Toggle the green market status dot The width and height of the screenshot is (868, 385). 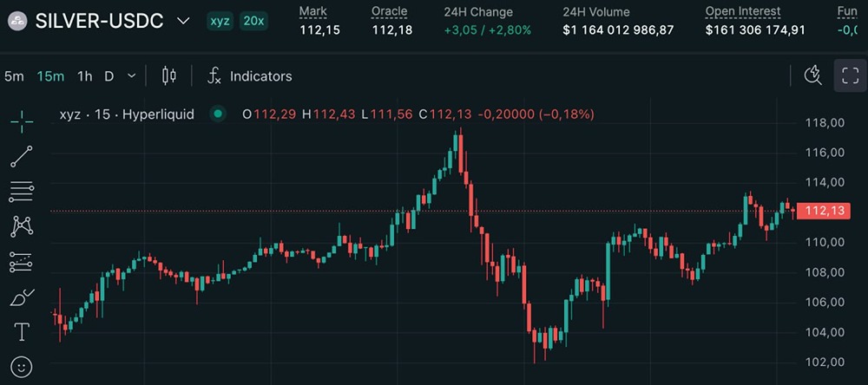218,114
